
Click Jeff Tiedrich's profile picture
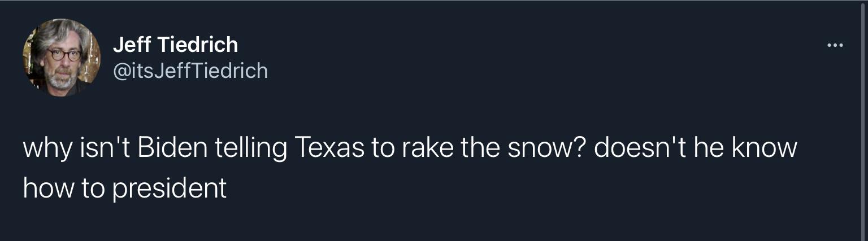[62, 57]
